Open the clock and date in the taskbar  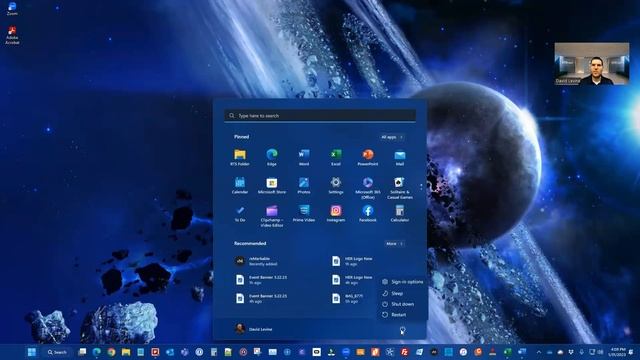[617, 352]
